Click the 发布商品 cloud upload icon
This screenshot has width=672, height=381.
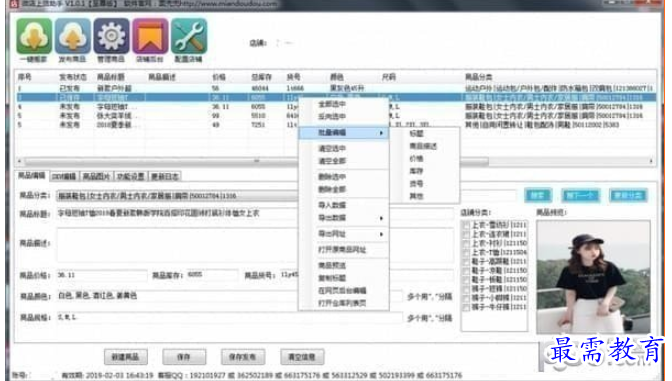(x=72, y=36)
